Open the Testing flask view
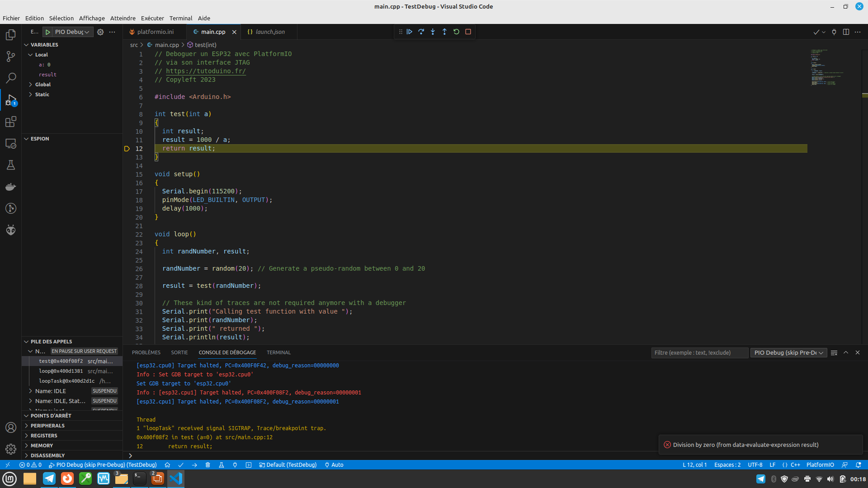The width and height of the screenshot is (868, 488). 11,165
